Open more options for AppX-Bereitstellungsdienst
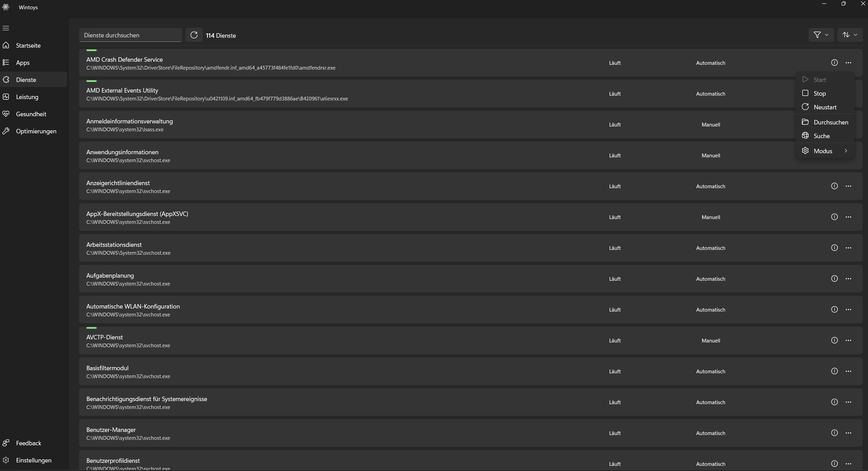 [x=848, y=217]
